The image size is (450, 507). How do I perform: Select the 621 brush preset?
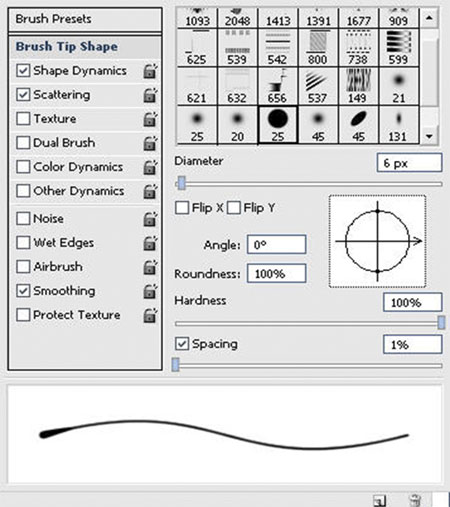[x=197, y=86]
